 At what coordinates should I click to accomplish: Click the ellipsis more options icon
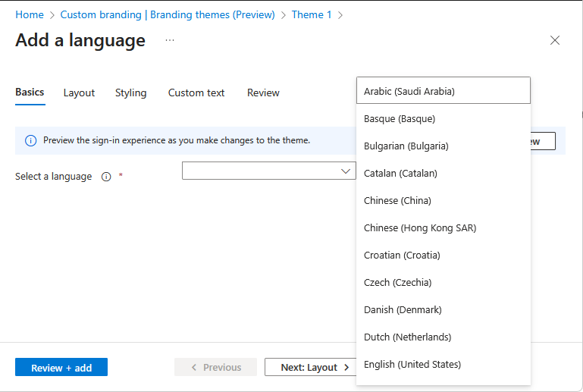point(170,40)
